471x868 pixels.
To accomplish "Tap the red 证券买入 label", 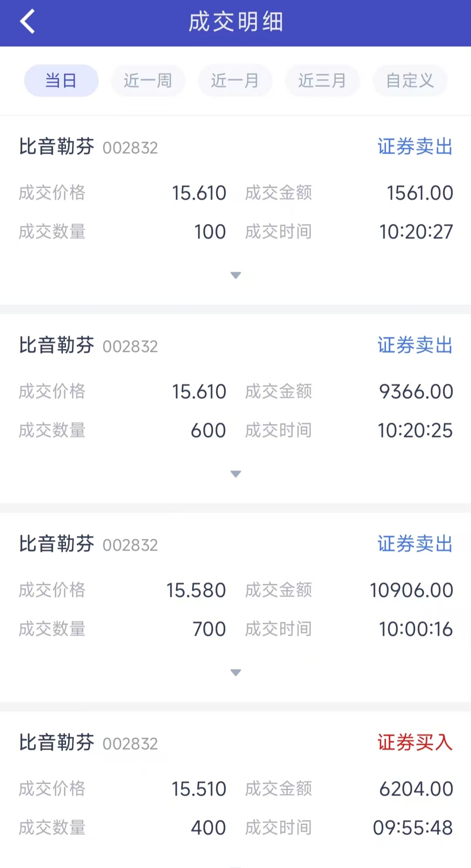I will (415, 743).
